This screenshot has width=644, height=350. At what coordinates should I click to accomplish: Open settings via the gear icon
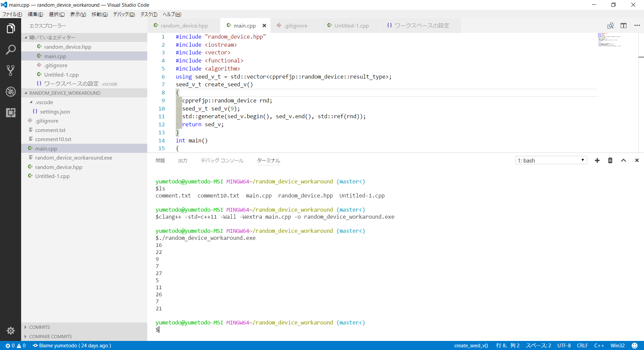click(11, 331)
